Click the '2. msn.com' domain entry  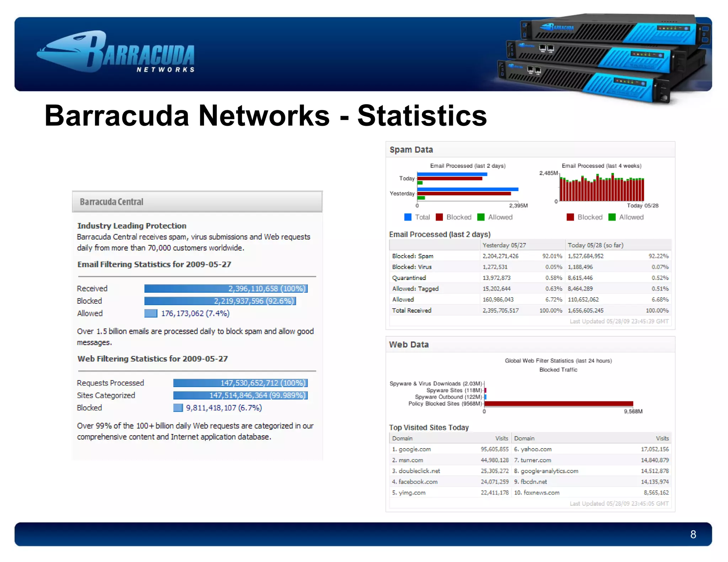407,460
